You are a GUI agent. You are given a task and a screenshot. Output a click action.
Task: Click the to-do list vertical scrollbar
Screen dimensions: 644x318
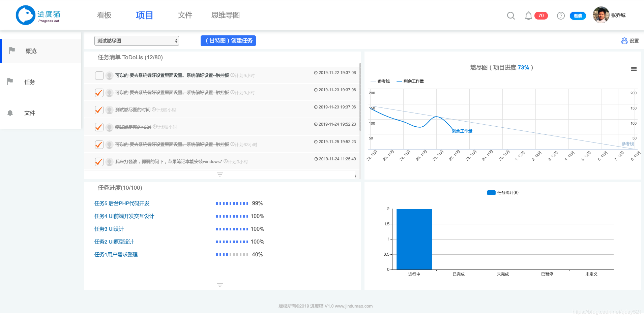(360, 97)
